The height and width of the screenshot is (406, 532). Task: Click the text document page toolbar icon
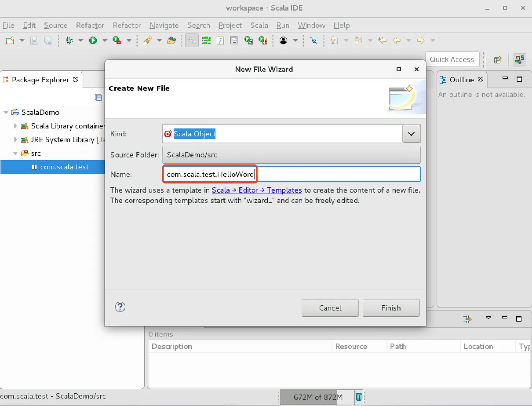(234, 40)
